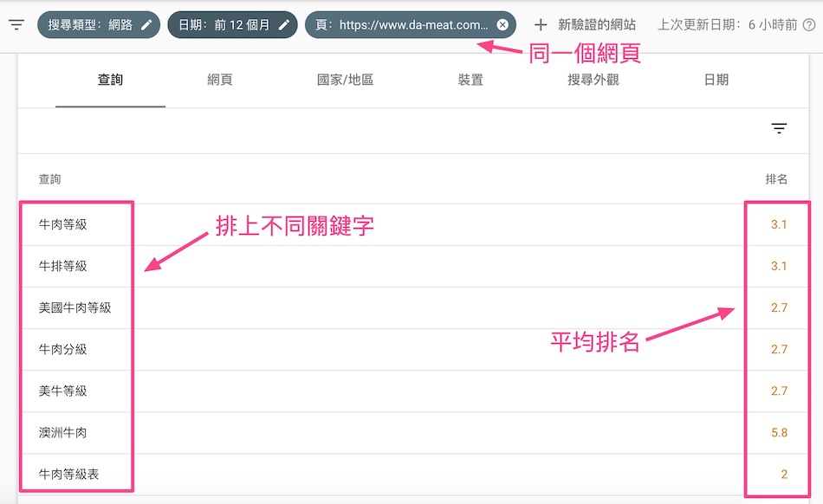Open the table filter rows icon
The image size is (823, 504).
pos(779,128)
